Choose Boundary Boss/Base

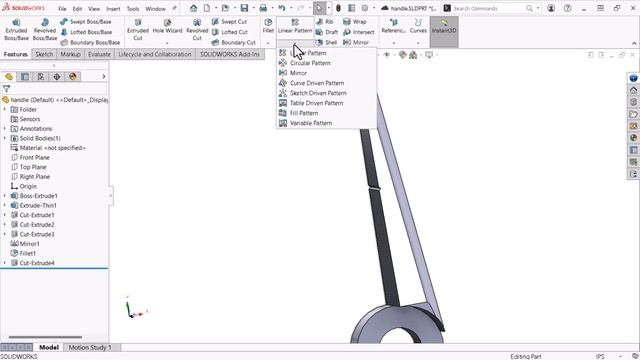90,42
